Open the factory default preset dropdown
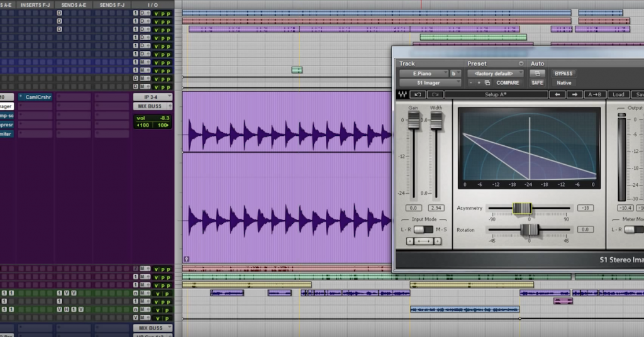Screen dimensions: 644x337 [x=496, y=74]
